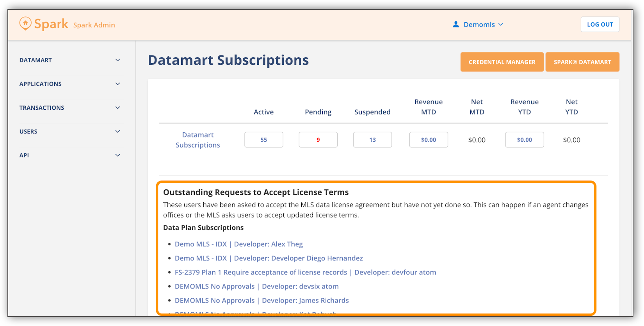Screen dimensions: 644x326
Task: Expand the USERS sidebar section
Action: [70, 132]
